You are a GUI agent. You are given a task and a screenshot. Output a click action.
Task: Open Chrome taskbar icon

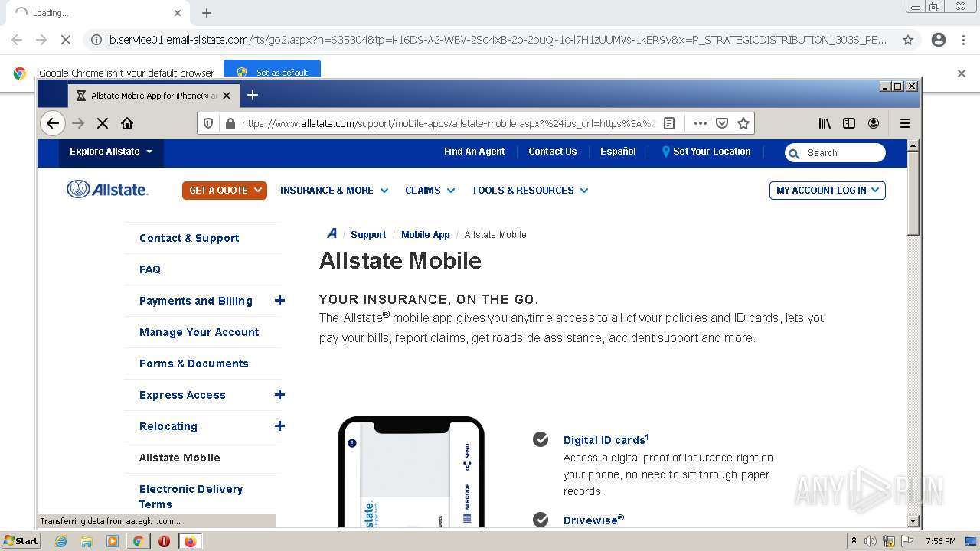pos(138,541)
